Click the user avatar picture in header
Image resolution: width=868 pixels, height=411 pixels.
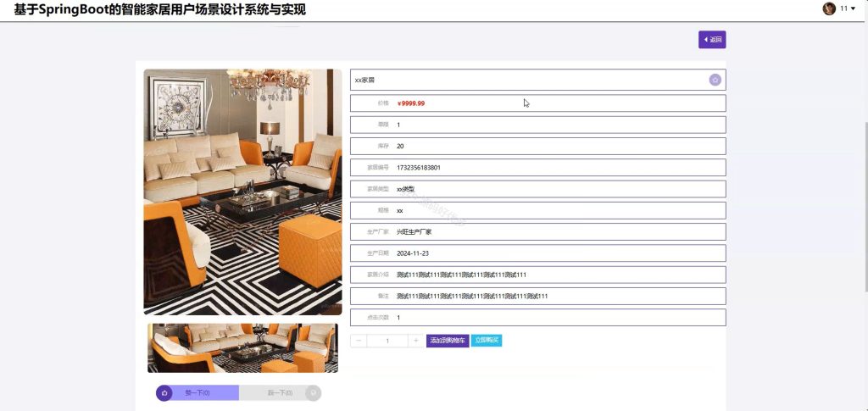click(829, 8)
